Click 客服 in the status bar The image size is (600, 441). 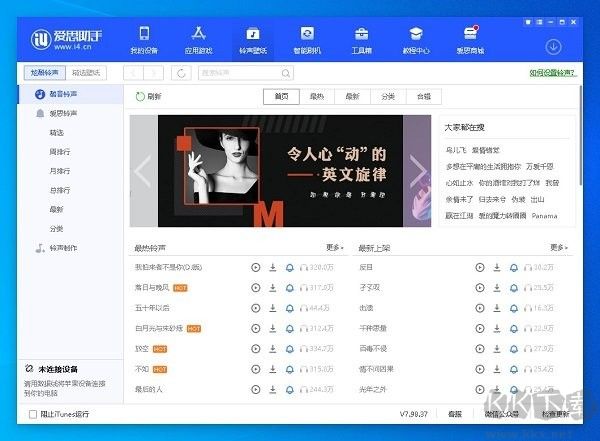click(x=455, y=414)
